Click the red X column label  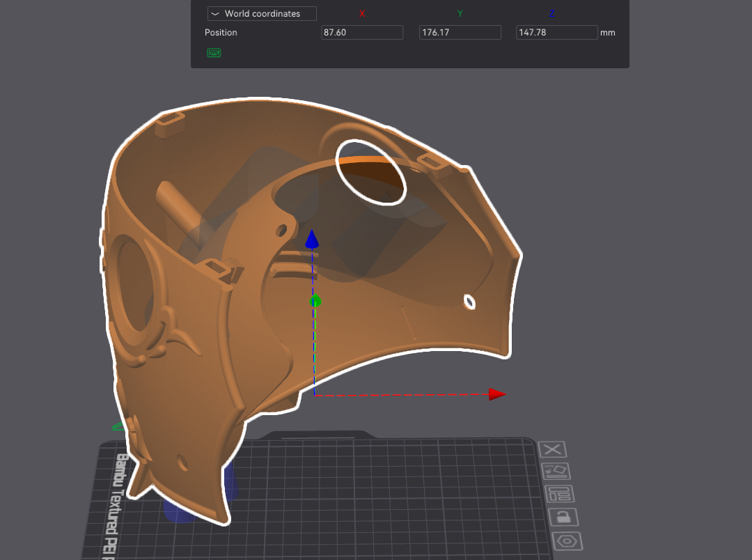(x=362, y=14)
